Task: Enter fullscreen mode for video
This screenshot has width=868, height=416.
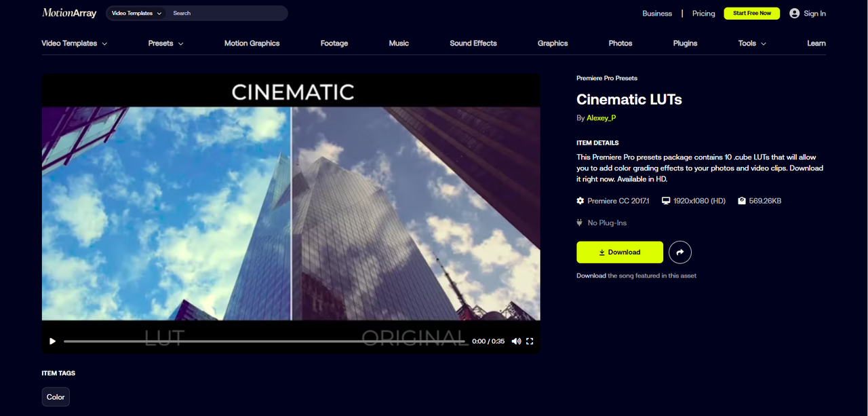Action: [x=530, y=341]
